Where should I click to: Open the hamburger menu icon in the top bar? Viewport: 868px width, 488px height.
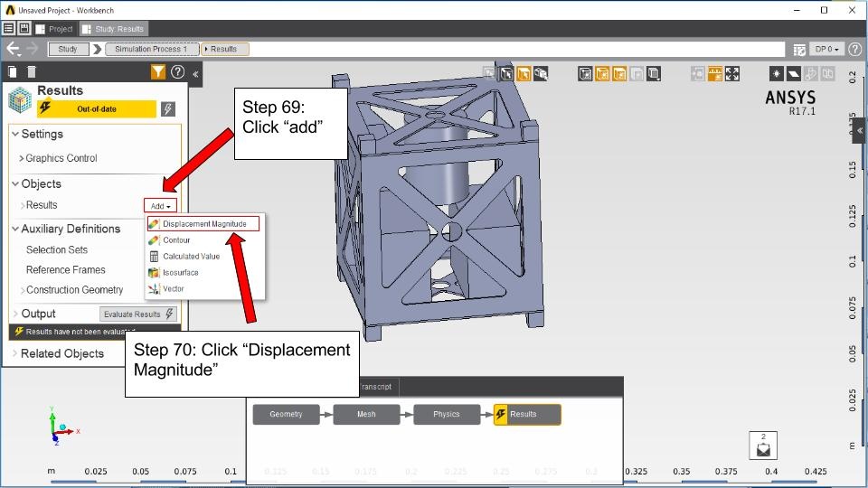coord(8,28)
